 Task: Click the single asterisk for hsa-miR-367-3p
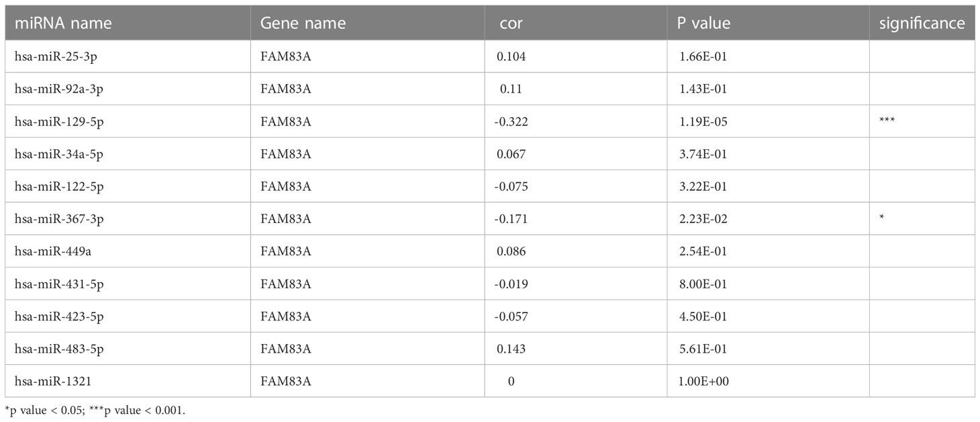881,218
